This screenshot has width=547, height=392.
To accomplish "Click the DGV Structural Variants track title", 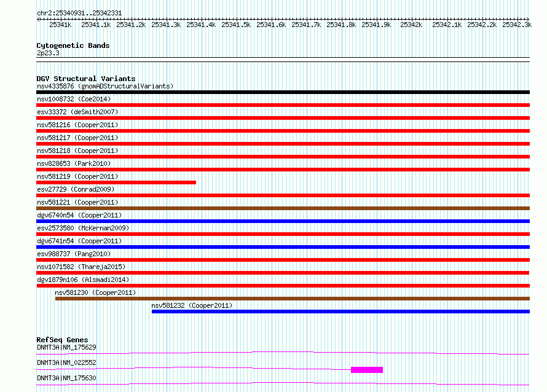I will tap(86, 79).
